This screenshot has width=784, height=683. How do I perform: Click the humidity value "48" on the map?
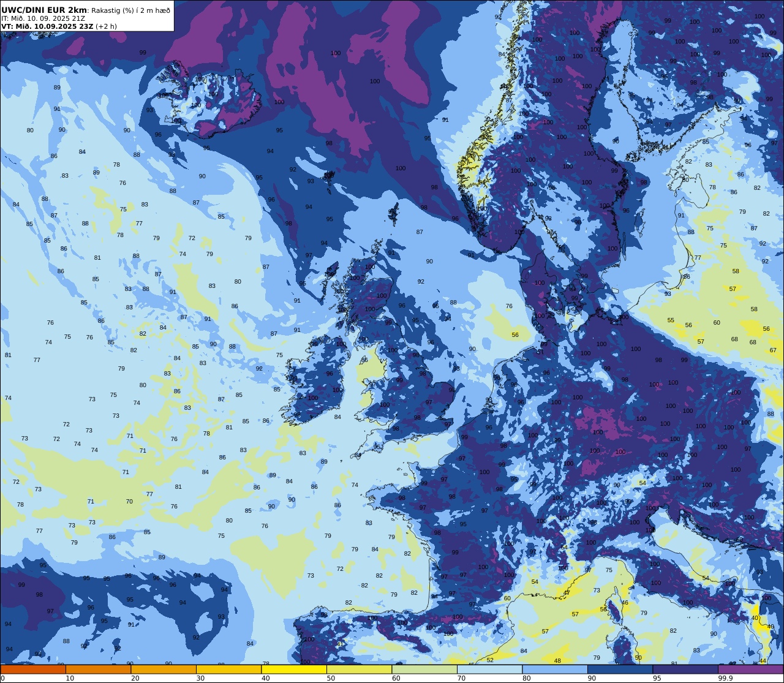[x=557, y=661]
